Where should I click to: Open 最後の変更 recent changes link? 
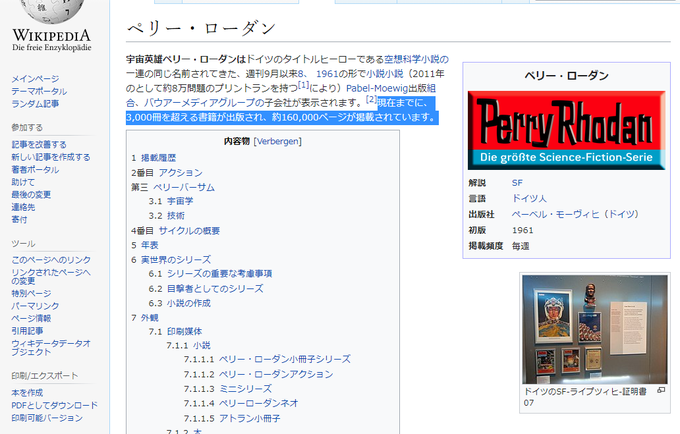click(x=31, y=195)
